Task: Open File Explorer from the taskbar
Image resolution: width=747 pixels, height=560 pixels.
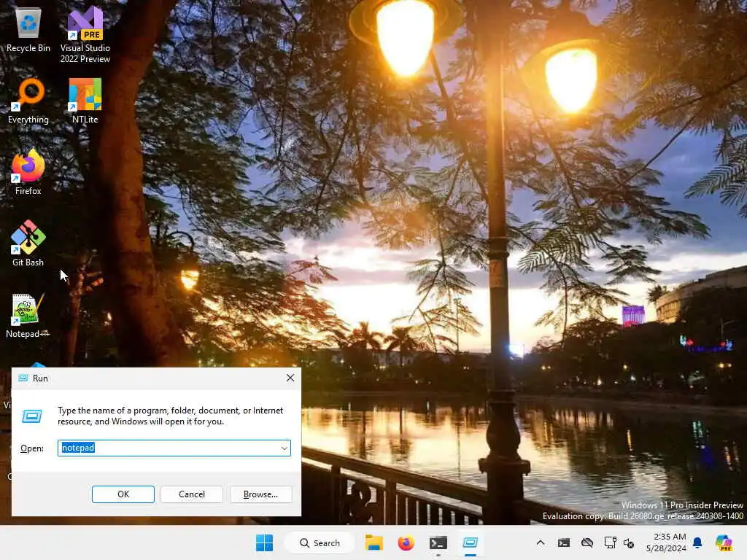Action: (x=374, y=542)
